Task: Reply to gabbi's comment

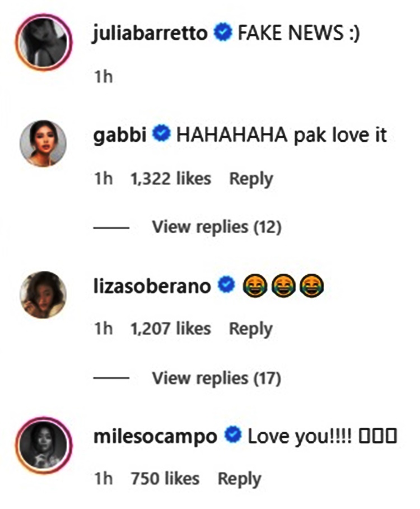Action: (x=251, y=179)
